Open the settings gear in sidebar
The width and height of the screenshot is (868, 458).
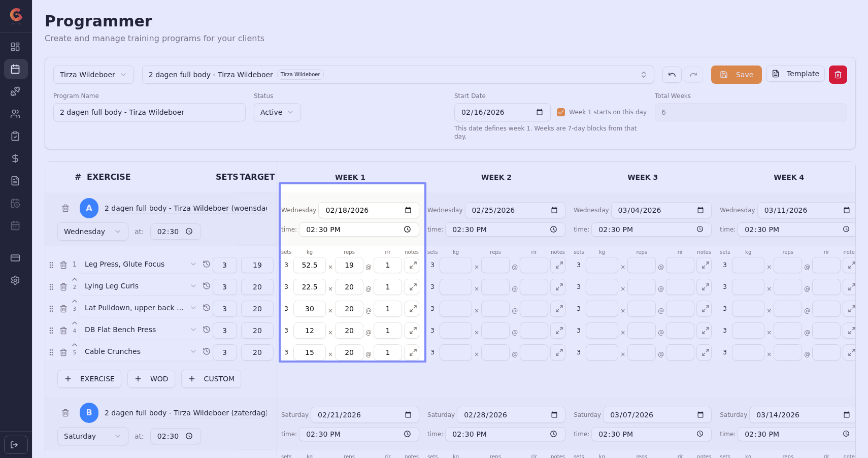[15, 280]
